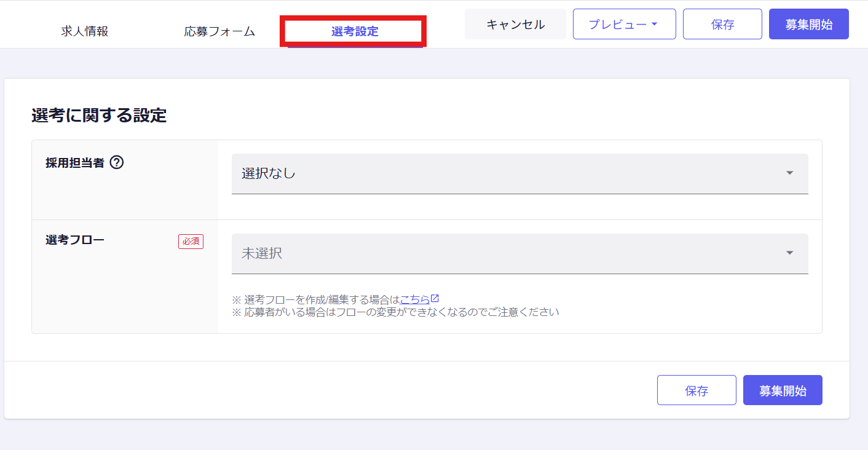Click the 選考フロー field label
This screenshot has height=450, width=868.
[x=75, y=240]
